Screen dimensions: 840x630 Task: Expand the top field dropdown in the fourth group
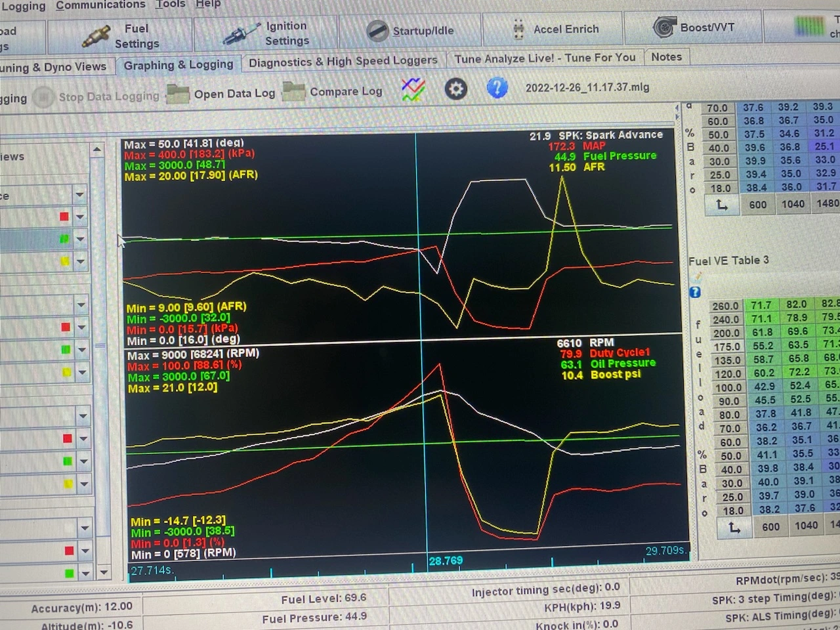pyautogui.click(x=85, y=528)
